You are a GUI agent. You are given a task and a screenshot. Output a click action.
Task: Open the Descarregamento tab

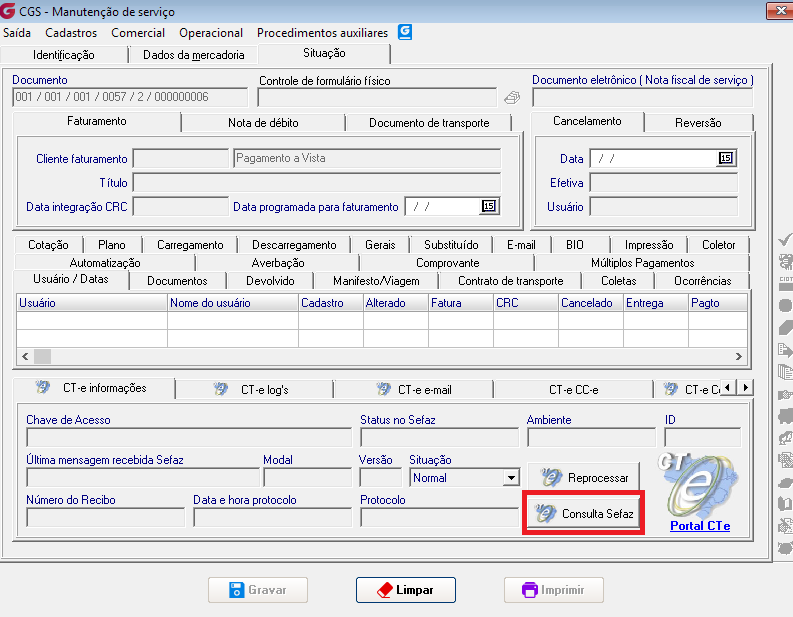(294, 245)
